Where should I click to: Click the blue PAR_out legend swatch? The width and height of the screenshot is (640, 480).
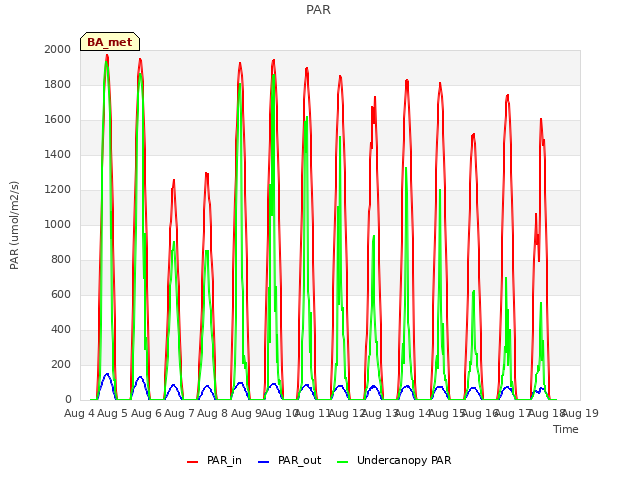pyautogui.click(x=264, y=462)
